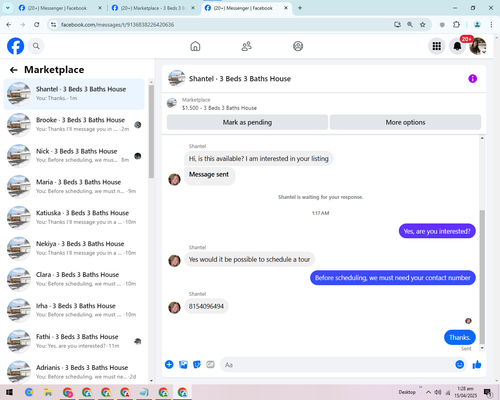Image resolution: width=500 pixels, height=400 pixels.
Task: Open Irha - 3 Beds 3 Baths House chat
Action: click(x=74, y=310)
